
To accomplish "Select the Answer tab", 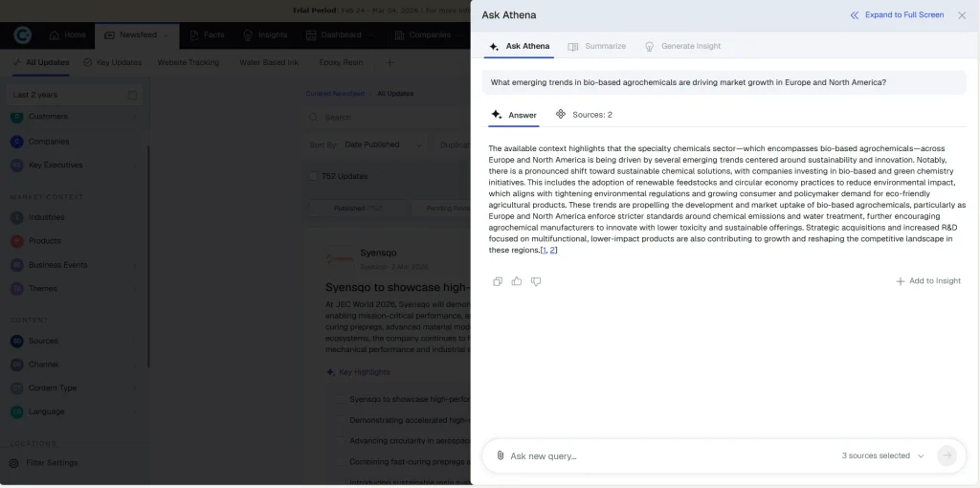I will pyautogui.click(x=514, y=115).
